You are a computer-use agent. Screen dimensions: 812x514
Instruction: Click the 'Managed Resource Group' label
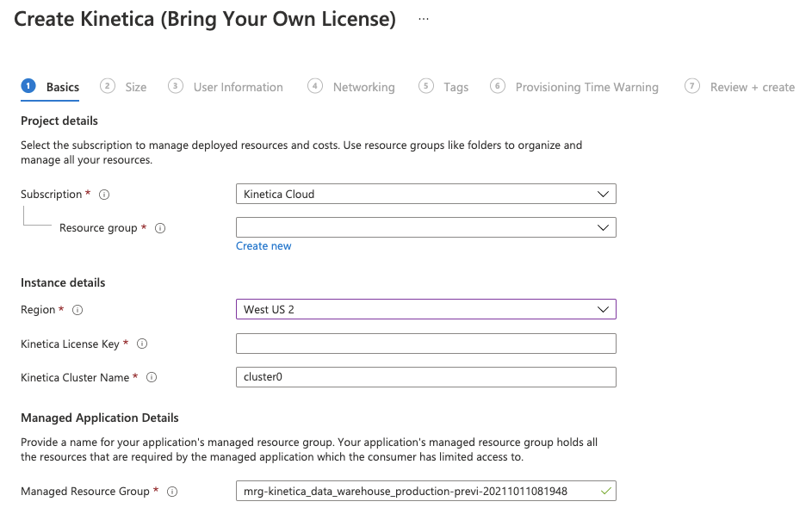(85, 492)
